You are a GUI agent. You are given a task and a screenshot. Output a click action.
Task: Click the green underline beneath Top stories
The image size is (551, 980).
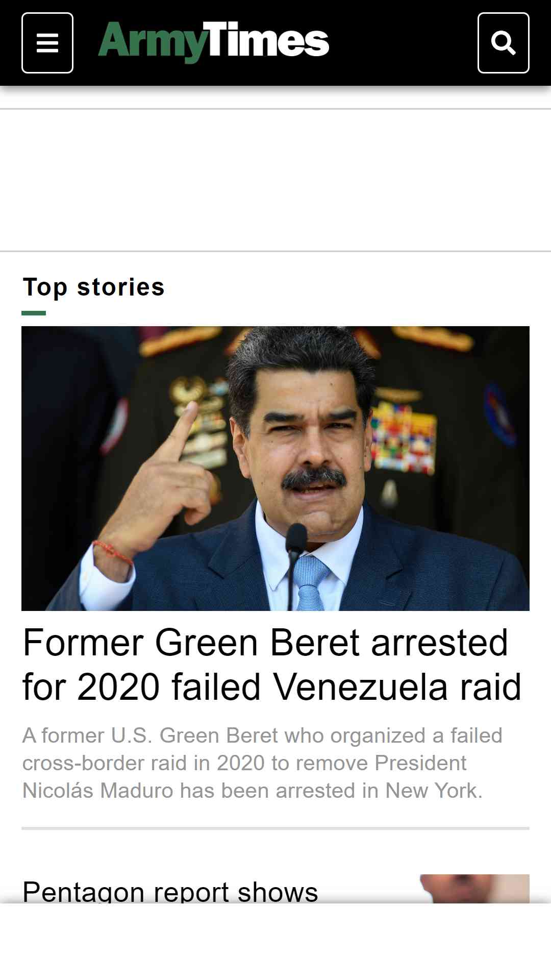pyautogui.click(x=34, y=313)
